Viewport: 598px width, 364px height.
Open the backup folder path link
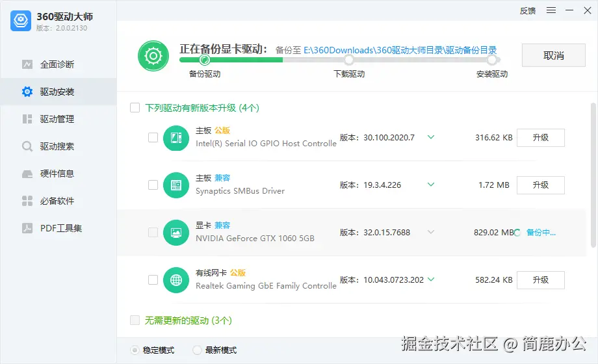[x=400, y=50]
